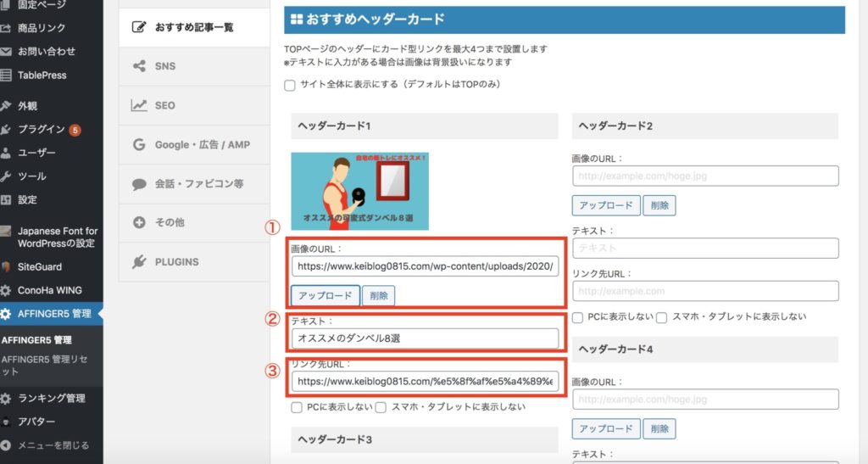The width and height of the screenshot is (868, 464).
Task: Click header card 4 image URL field
Action: coord(706,400)
